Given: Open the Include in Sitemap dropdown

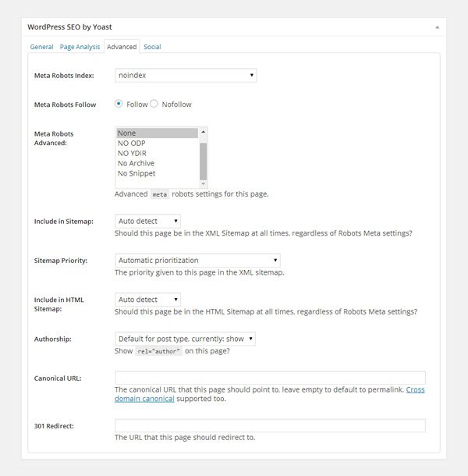Looking at the screenshot, I should pos(147,221).
